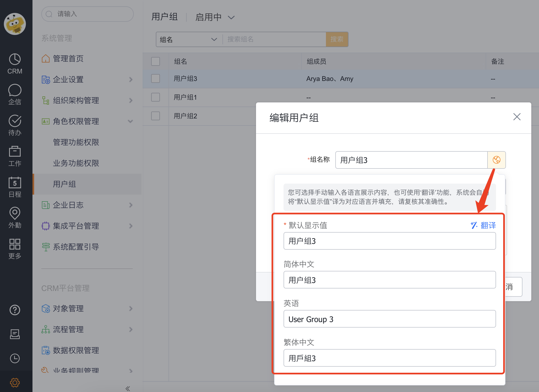Switch to 企业日志 in the sidebar
This screenshot has width=539, height=392.
68,205
